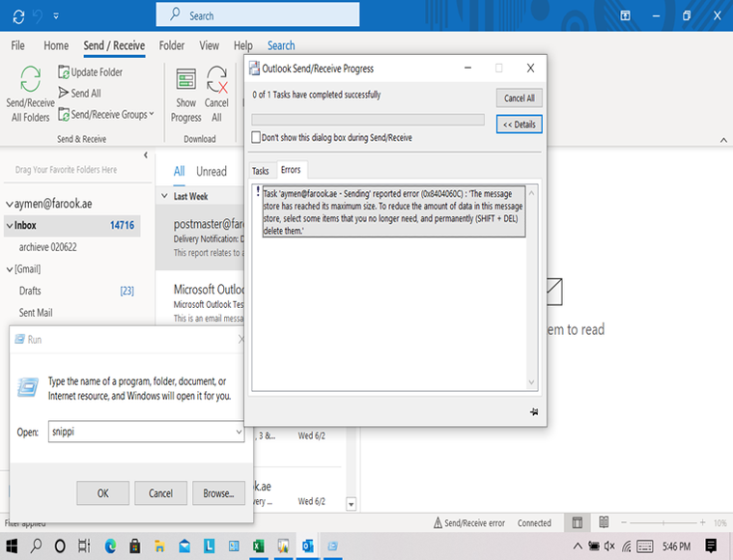Open the Run dialog history dropdown

[x=239, y=432]
